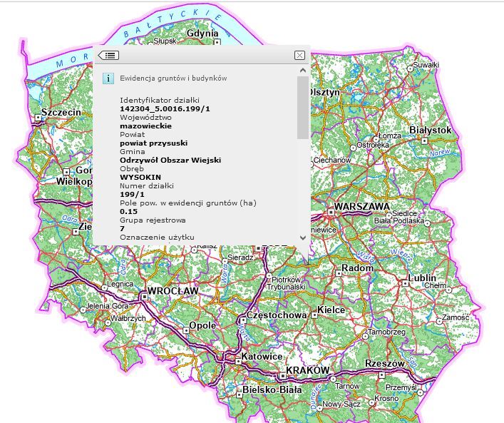The width and height of the screenshot is (504, 423).
Task: Click the Lublin city marker on map
Action: point(406,283)
